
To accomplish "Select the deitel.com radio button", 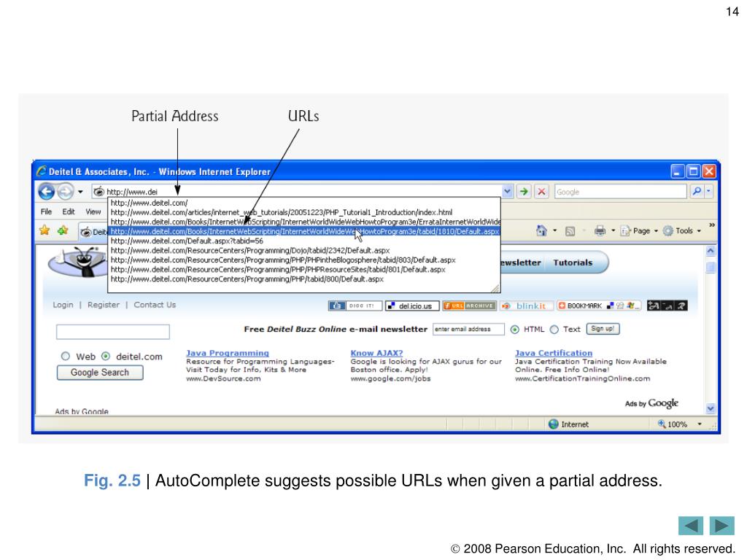I will pyautogui.click(x=106, y=356).
